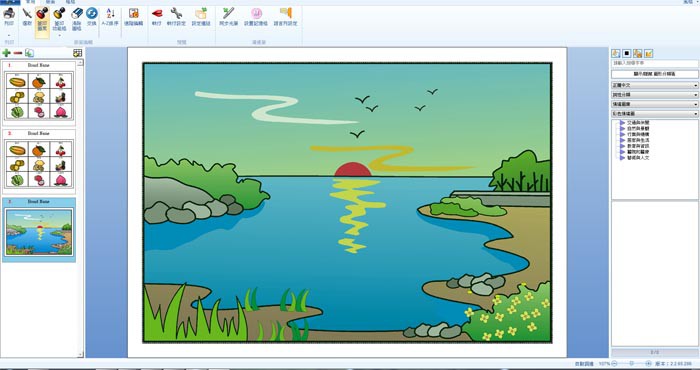Viewport: 700px width, 370px height.
Task: Open the second ribbon tab
Action: (30, 2)
